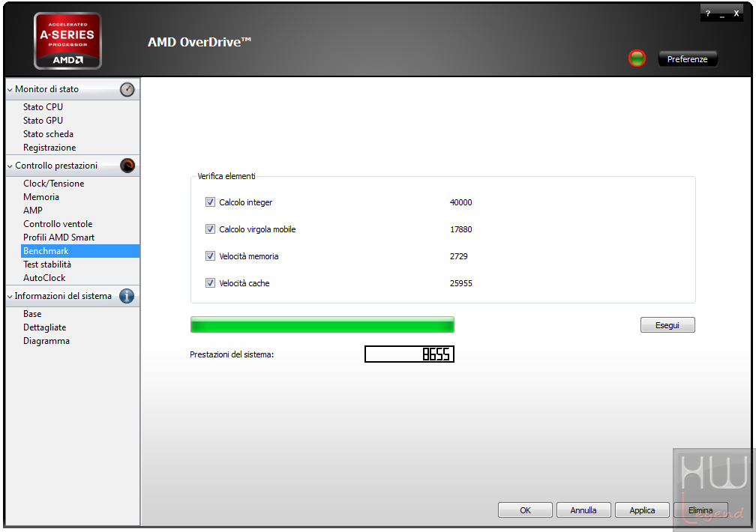The height and width of the screenshot is (532, 756).
Task: Click the Annulla button
Action: (583, 510)
